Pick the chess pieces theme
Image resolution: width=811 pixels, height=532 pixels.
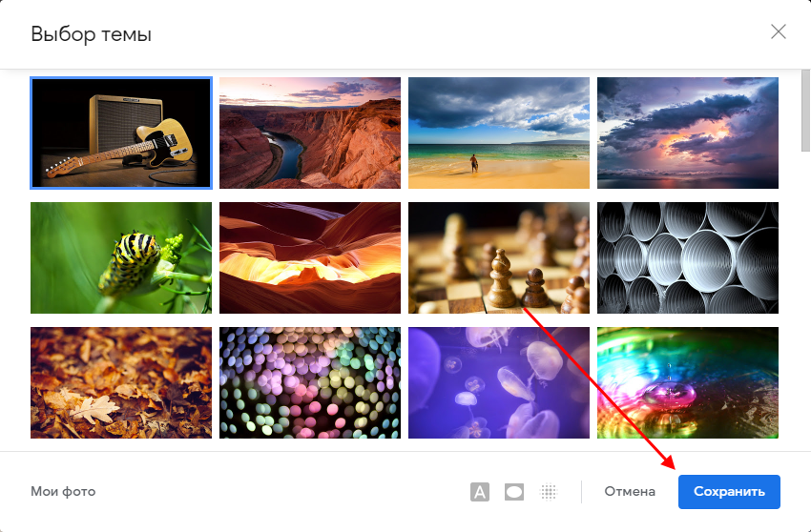[x=499, y=257]
